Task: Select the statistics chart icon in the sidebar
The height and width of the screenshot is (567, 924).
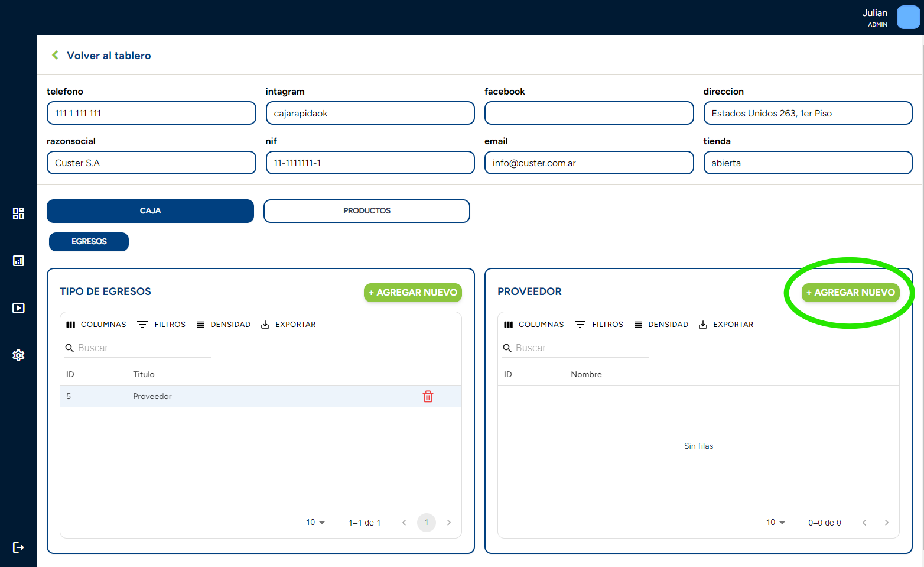Action: click(18, 261)
